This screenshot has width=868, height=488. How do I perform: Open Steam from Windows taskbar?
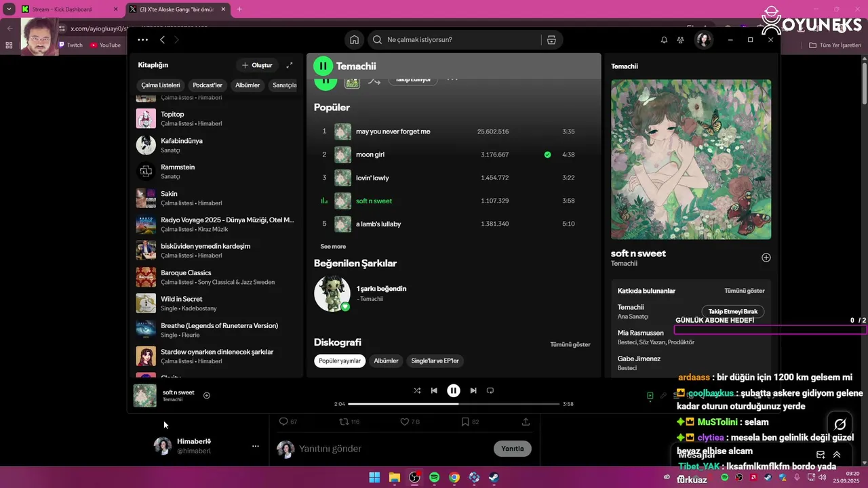point(494,478)
